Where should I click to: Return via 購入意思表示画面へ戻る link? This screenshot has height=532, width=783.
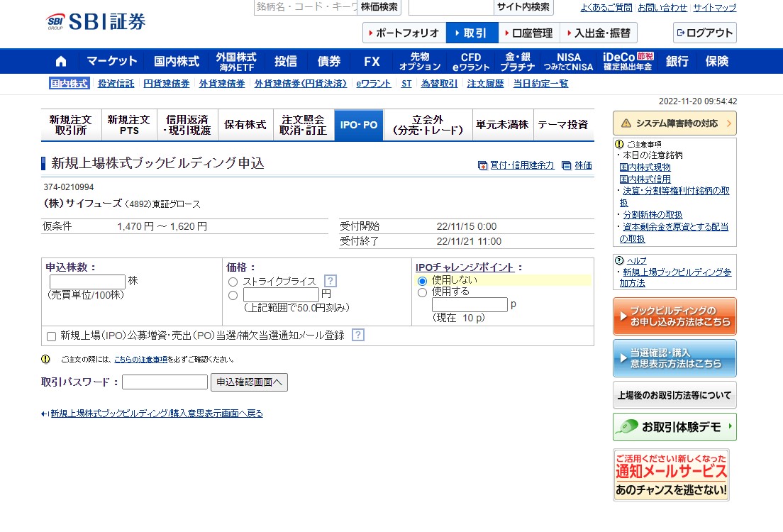pyautogui.click(x=152, y=413)
